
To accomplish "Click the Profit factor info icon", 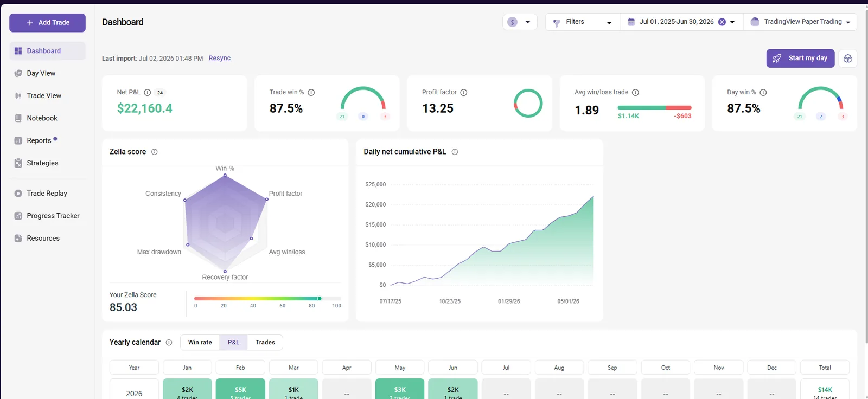I will click(464, 93).
